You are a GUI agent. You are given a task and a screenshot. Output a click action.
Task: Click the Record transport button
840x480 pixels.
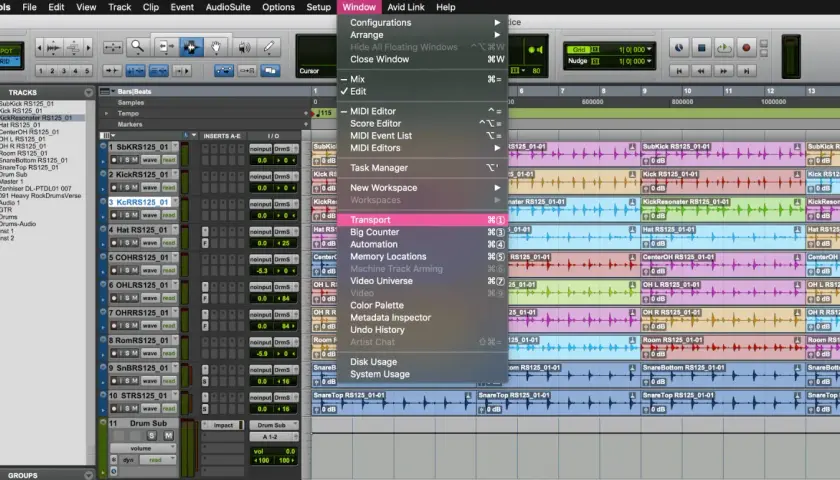746,48
